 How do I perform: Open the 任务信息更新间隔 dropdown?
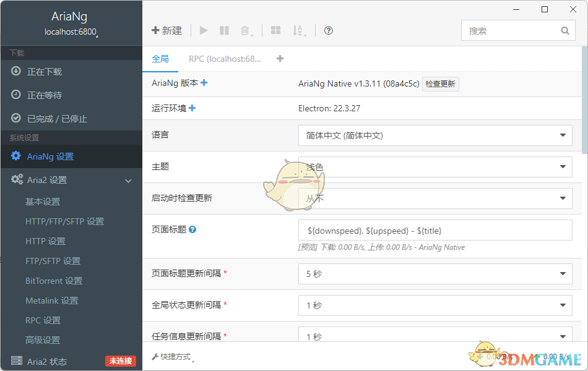click(435, 335)
